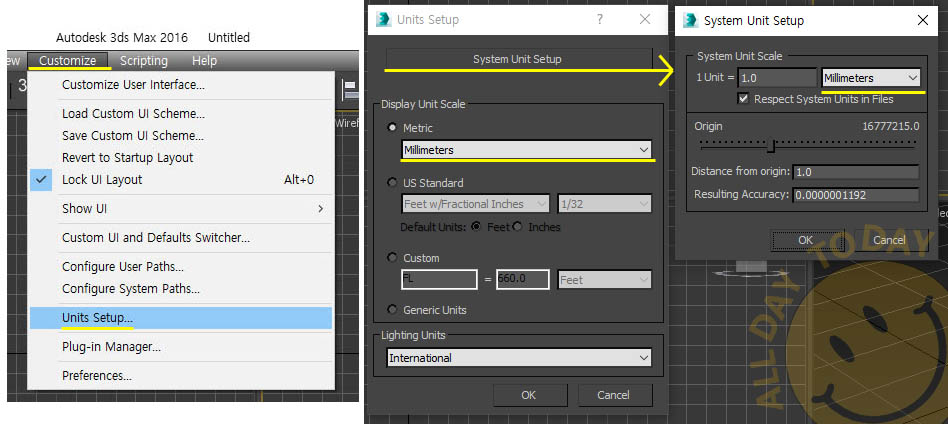This screenshot has height=424, width=948.
Task: Select Save Custom UI Scheme...
Action: coord(181,135)
